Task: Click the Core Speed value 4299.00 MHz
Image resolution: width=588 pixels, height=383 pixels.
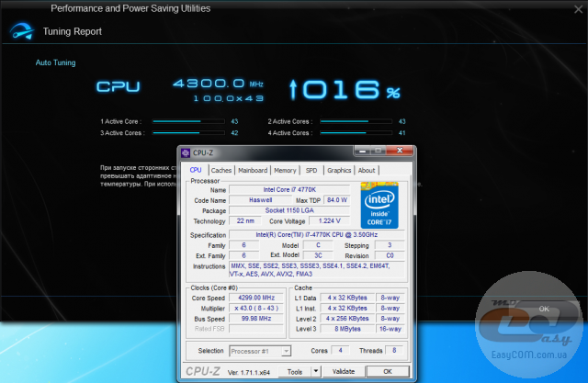Action: [256, 298]
